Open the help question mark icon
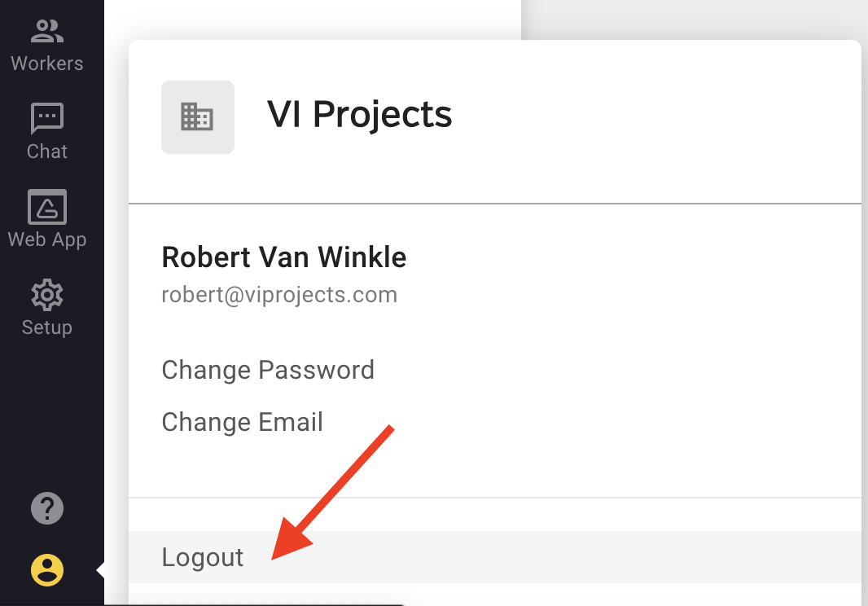The height and width of the screenshot is (606, 868). click(47, 508)
